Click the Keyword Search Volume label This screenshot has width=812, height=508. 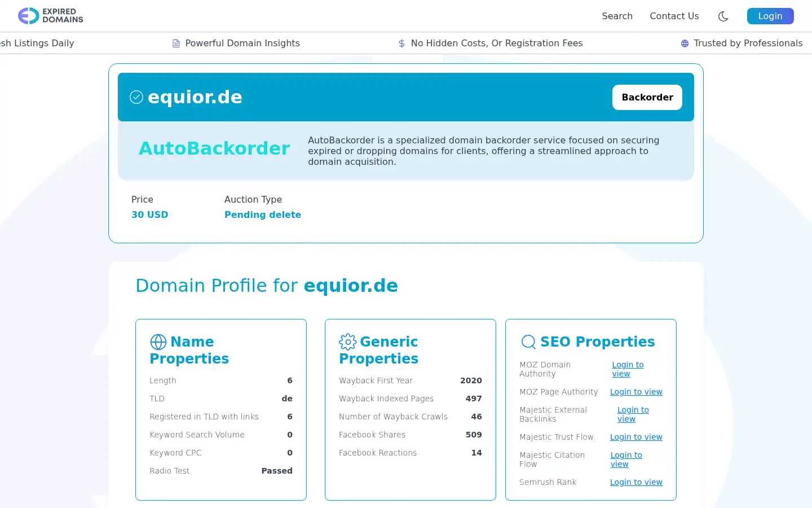[x=197, y=435]
